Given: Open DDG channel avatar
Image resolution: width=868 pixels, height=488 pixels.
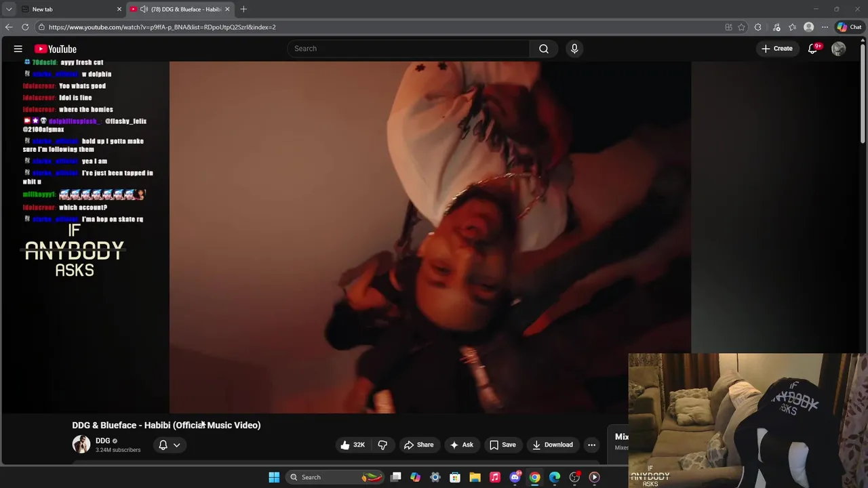Looking at the screenshot, I should tap(81, 445).
